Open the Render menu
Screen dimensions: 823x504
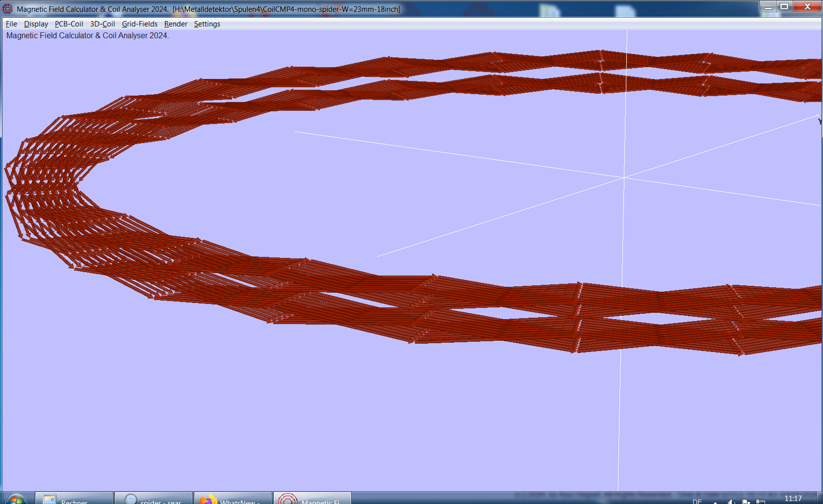[x=175, y=24]
